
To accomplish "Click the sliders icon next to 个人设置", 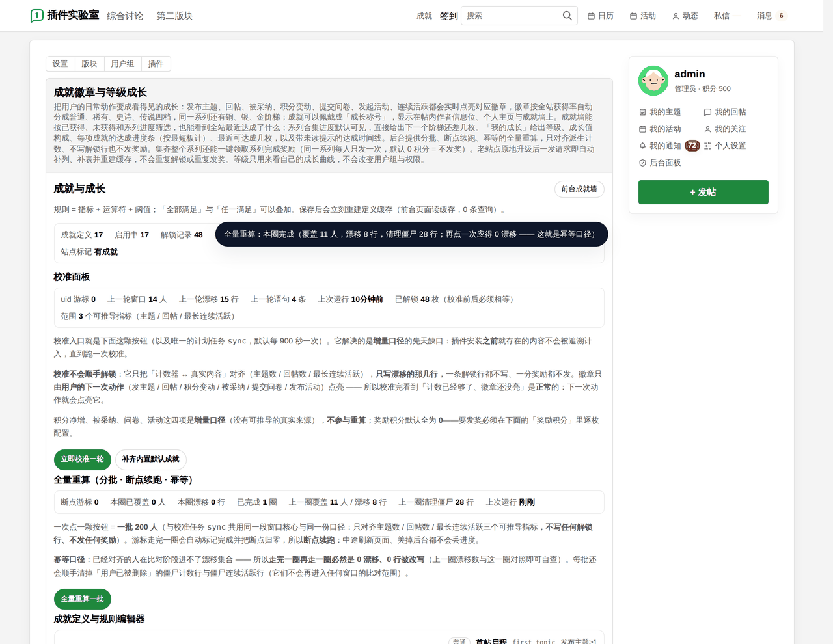I will pyautogui.click(x=707, y=146).
